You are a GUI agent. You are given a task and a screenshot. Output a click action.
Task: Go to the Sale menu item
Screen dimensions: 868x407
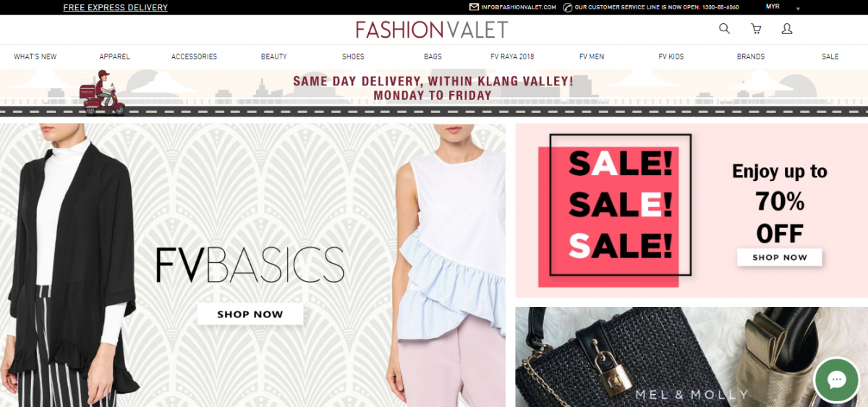coord(830,56)
